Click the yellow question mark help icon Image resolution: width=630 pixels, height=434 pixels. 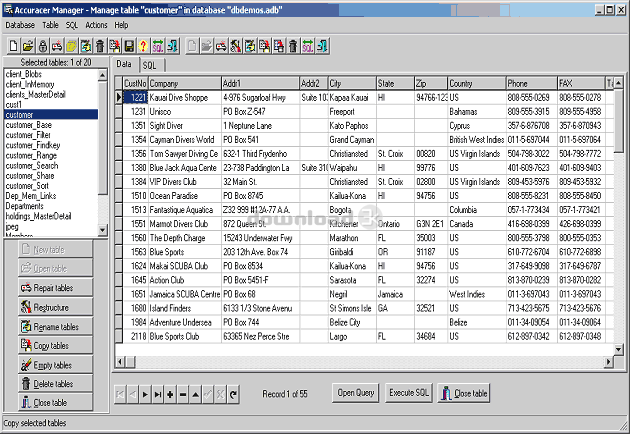(143, 46)
